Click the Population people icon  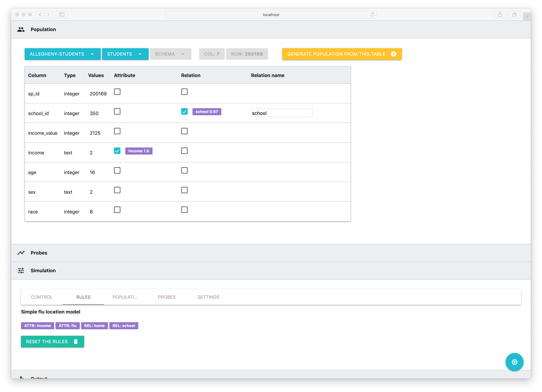[21, 29]
